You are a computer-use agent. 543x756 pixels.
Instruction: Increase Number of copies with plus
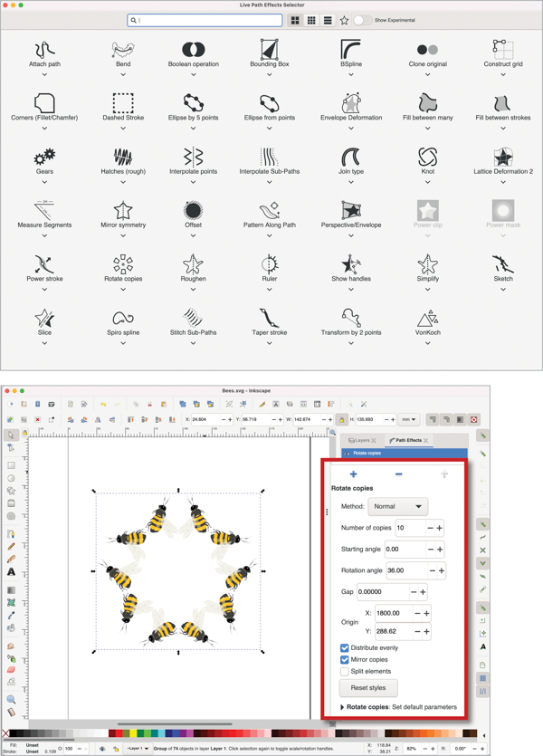[440, 528]
